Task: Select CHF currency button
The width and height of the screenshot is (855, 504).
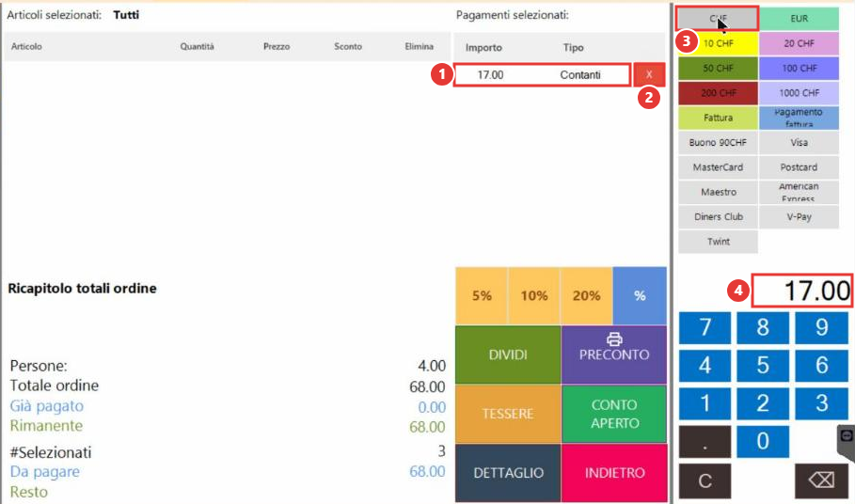Action: pyautogui.click(x=717, y=18)
